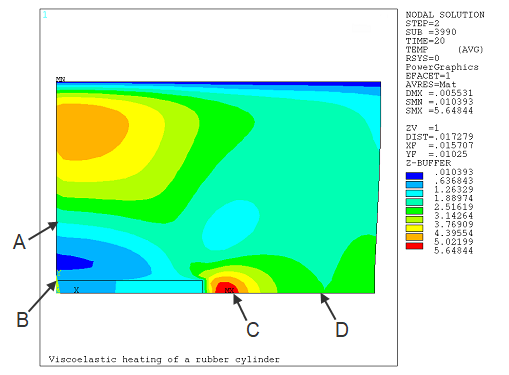Click the 'SMN =.010393' value
Viewport: 509px width, 375px height.
(x=439, y=102)
